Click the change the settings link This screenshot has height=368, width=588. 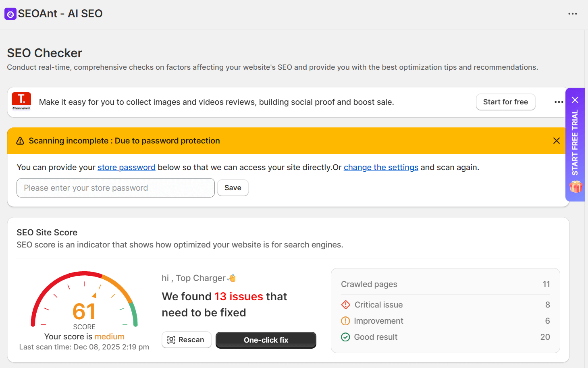click(x=381, y=167)
